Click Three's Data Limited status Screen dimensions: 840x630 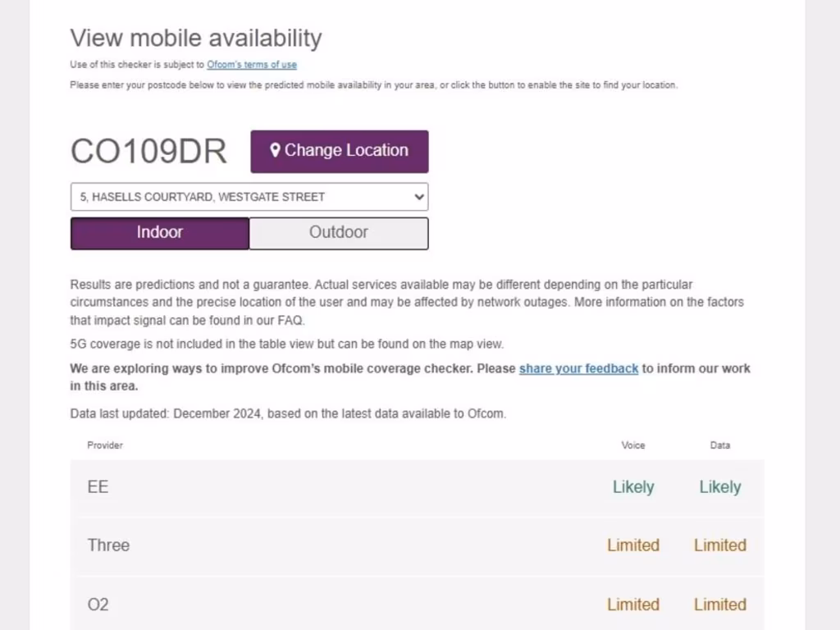click(720, 546)
